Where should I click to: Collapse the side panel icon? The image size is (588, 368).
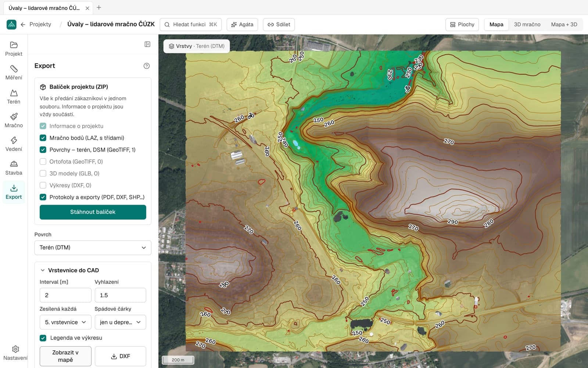coord(147,44)
